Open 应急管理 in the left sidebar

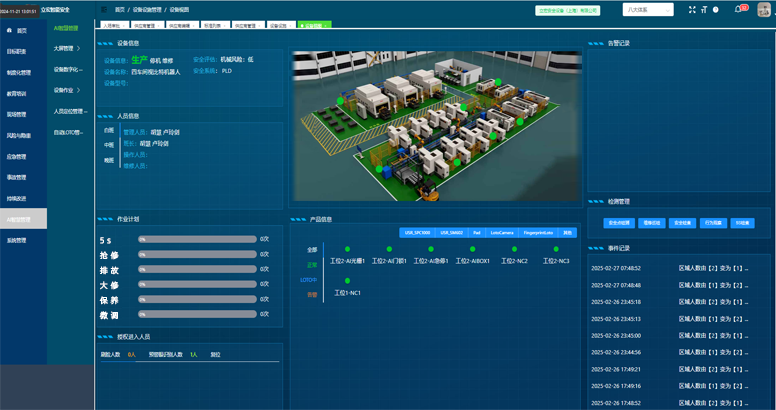point(18,157)
